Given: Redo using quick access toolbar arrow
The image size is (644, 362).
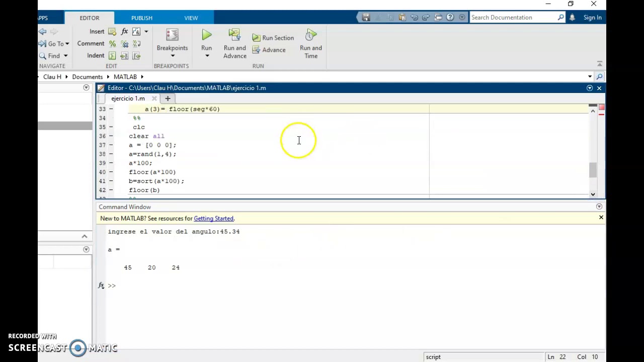Looking at the screenshot, I should (x=426, y=18).
